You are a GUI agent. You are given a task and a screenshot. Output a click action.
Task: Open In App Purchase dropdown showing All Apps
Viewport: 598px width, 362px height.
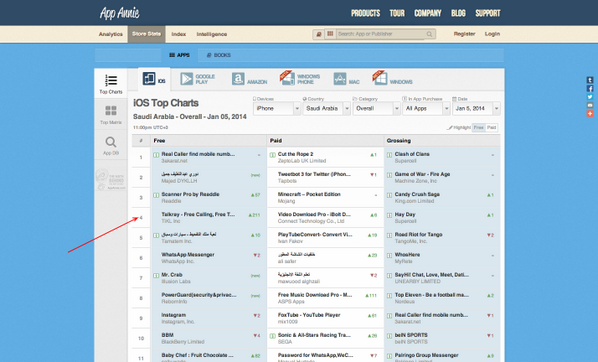(426, 108)
